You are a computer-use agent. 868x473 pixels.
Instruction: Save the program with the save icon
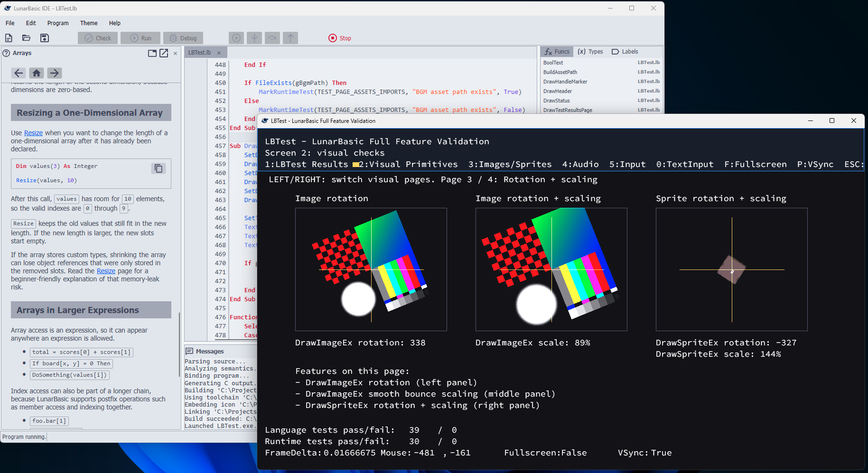coord(44,37)
